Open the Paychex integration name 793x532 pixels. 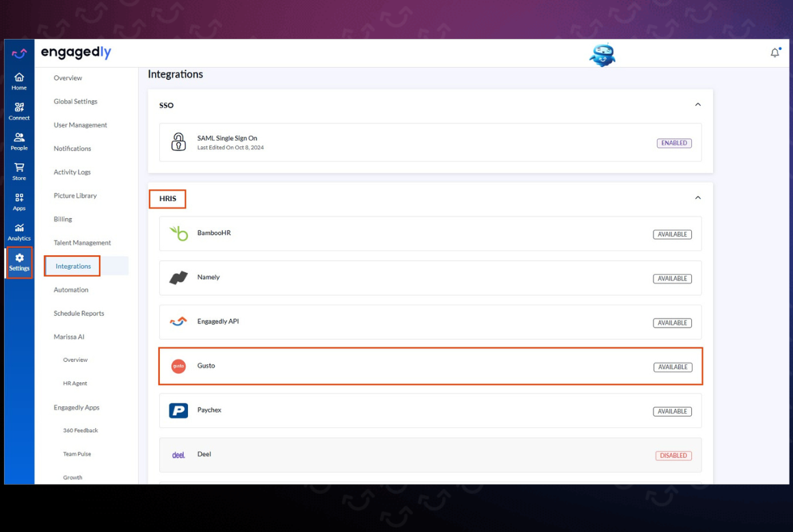pos(209,410)
